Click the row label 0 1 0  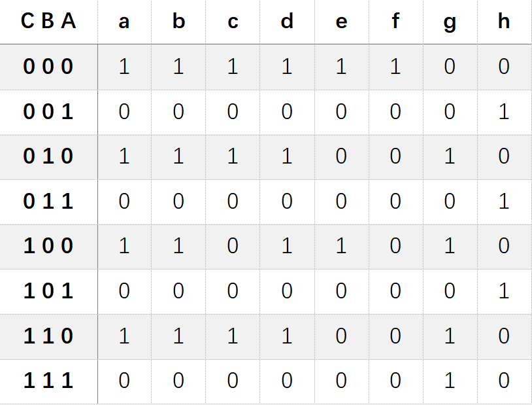48,156
